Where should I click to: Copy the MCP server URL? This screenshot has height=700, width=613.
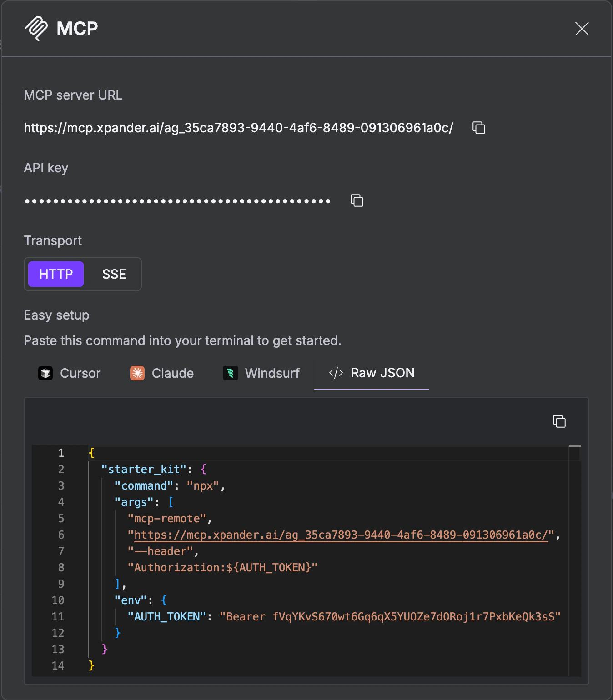coord(479,128)
